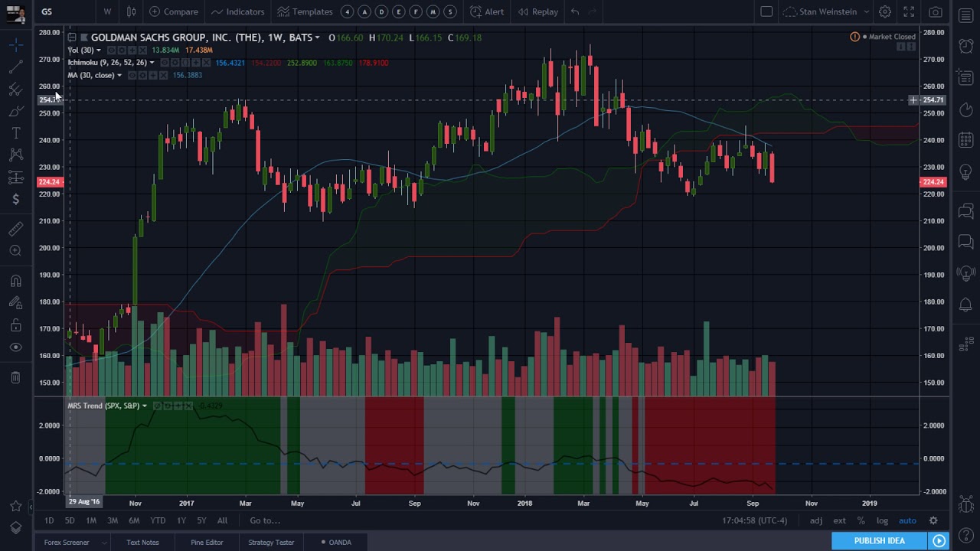Expand the MRS Trend indicator menu

[x=144, y=406]
